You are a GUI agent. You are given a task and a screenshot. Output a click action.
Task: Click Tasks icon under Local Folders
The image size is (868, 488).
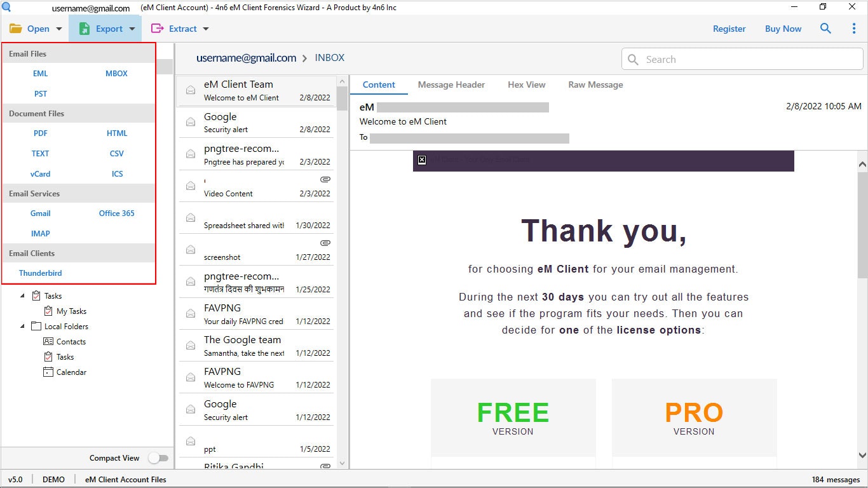(x=48, y=356)
